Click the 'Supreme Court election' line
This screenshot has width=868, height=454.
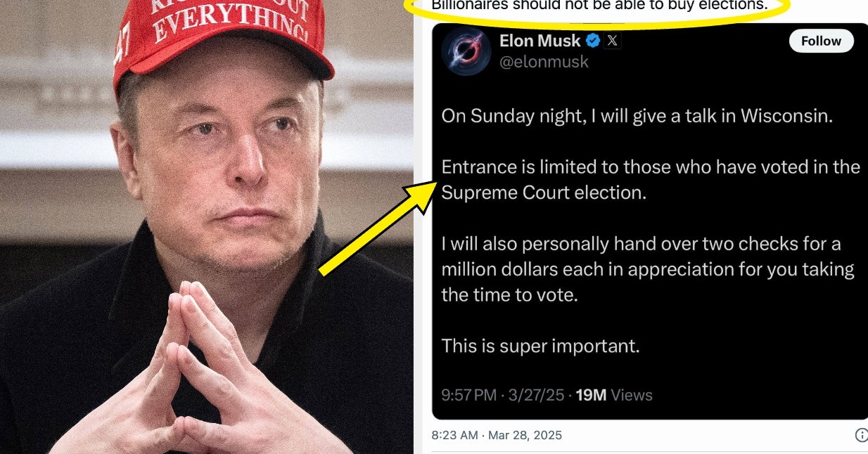[651, 180]
